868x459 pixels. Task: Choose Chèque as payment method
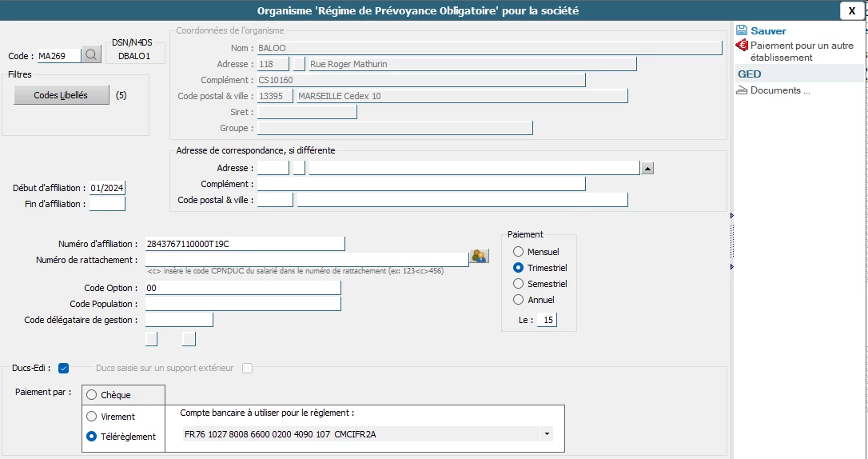(91, 395)
